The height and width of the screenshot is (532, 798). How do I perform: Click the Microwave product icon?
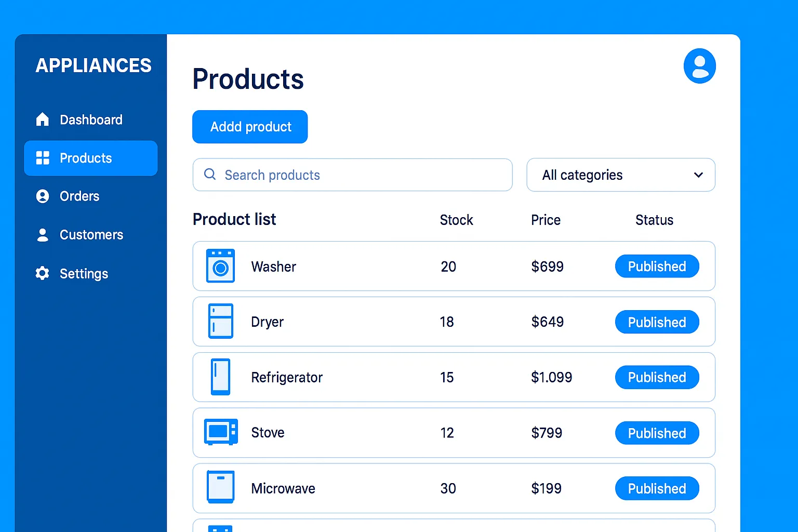point(220,487)
